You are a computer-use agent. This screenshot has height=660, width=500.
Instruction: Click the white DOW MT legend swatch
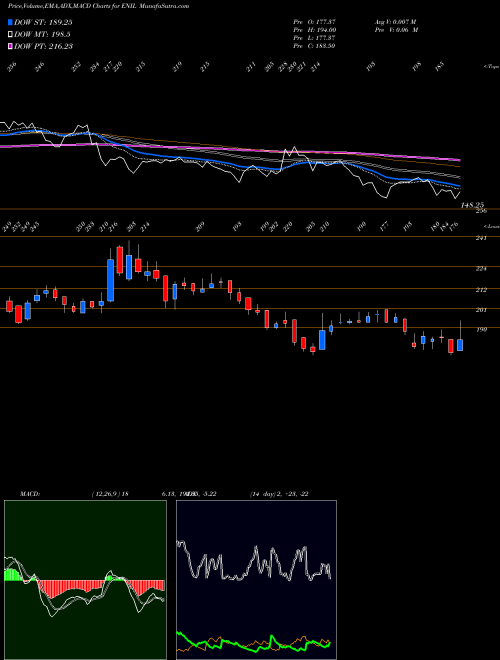coord(10,34)
